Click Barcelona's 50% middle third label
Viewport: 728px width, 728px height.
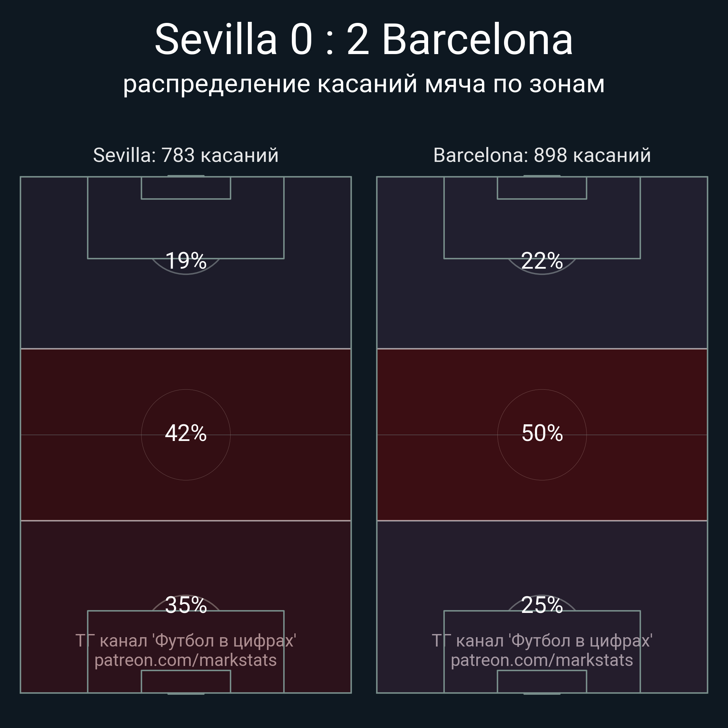[542, 433]
